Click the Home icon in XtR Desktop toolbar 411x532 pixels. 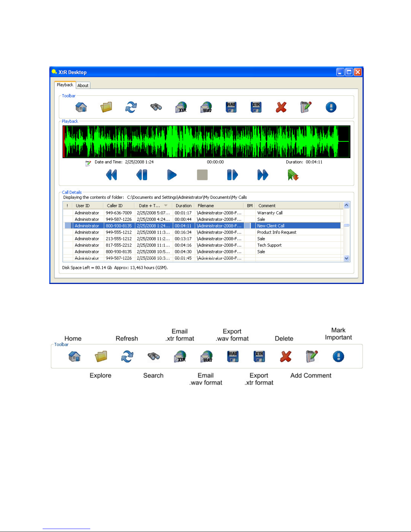(x=81, y=107)
